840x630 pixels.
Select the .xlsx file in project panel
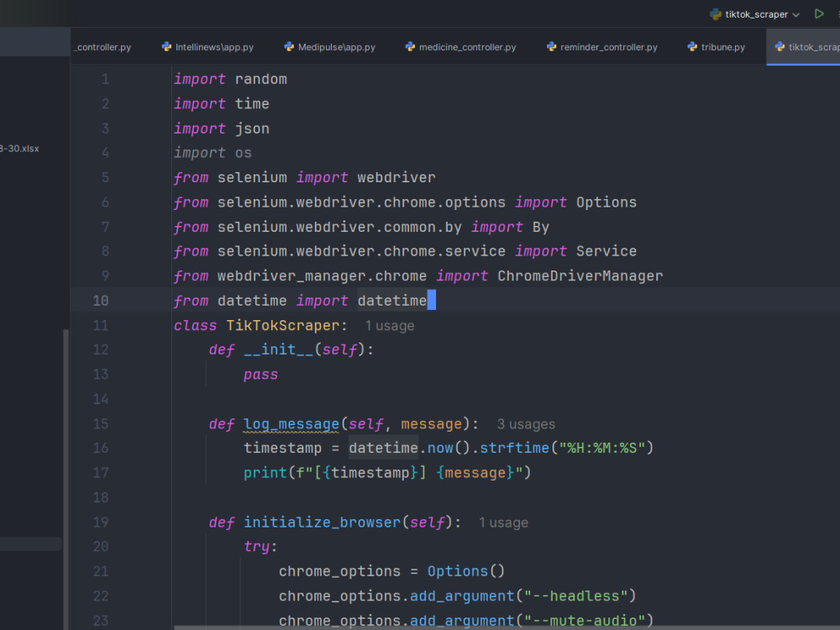20,149
